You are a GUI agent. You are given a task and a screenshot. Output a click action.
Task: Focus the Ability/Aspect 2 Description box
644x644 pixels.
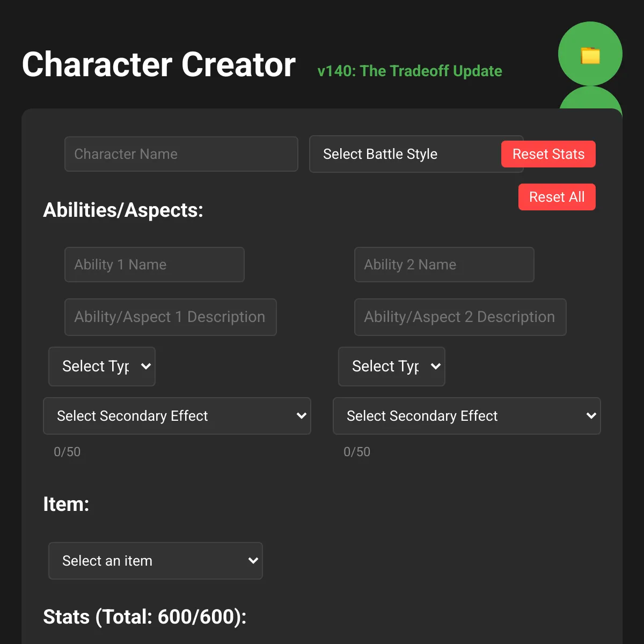point(460,317)
